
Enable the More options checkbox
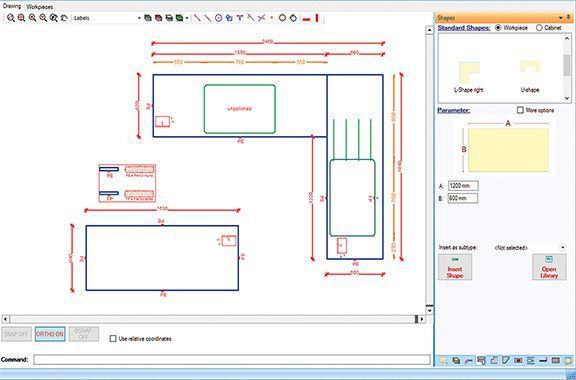click(x=520, y=110)
